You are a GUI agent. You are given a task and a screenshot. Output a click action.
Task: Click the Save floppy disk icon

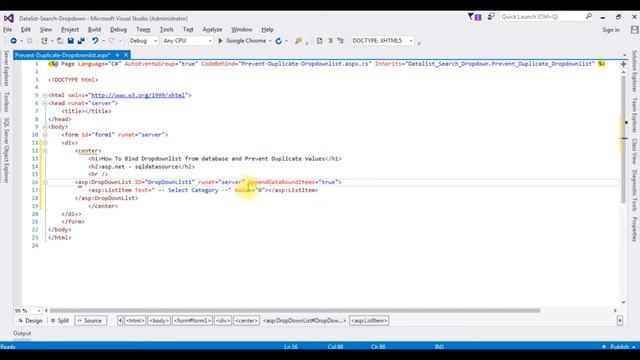(x=71, y=41)
